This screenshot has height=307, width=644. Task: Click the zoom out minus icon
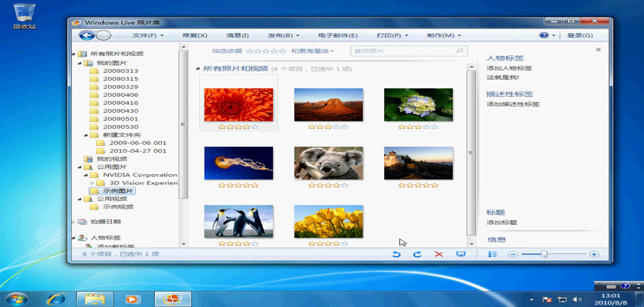coord(513,254)
